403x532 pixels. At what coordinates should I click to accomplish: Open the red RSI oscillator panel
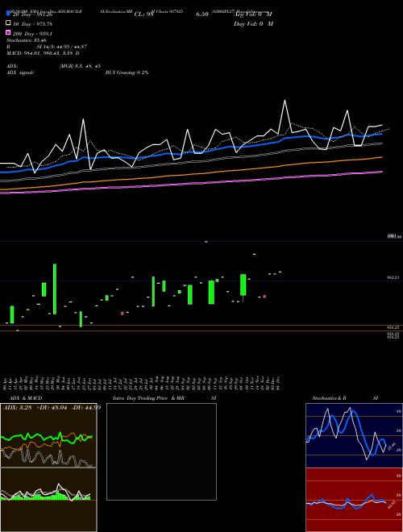[x=354, y=500]
